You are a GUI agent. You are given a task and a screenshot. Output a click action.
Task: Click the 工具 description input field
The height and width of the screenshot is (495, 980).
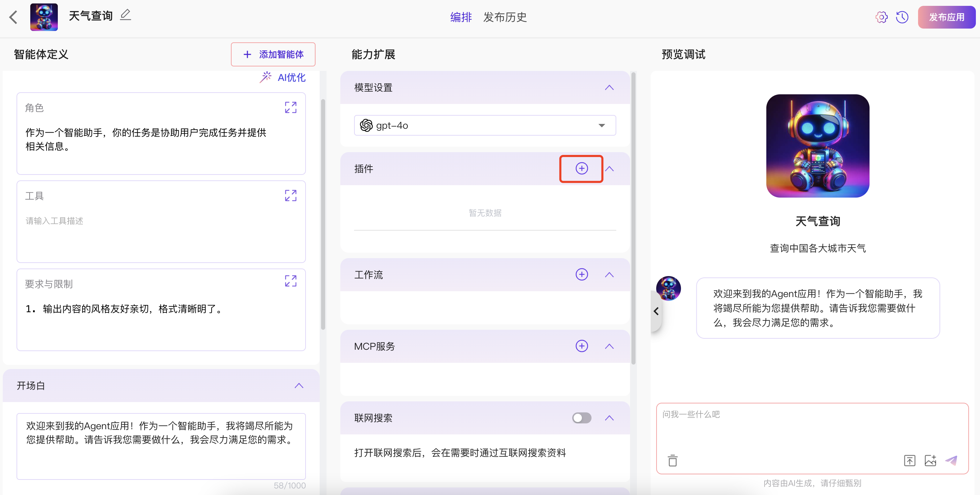tap(161, 221)
